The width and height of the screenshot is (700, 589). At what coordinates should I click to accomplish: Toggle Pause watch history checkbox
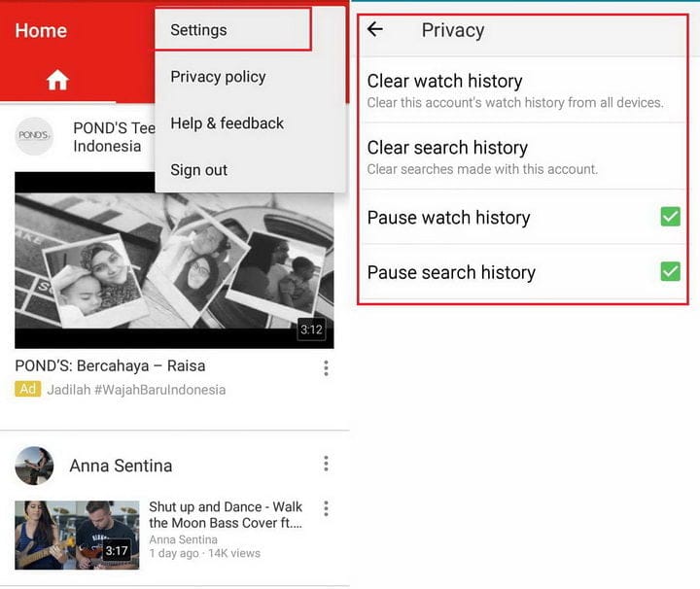[x=670, y=217]
